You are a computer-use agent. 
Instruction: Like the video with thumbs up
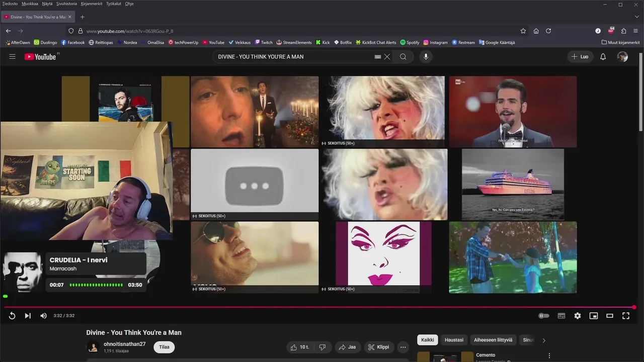pyautogui.click(x=300, y=347)
